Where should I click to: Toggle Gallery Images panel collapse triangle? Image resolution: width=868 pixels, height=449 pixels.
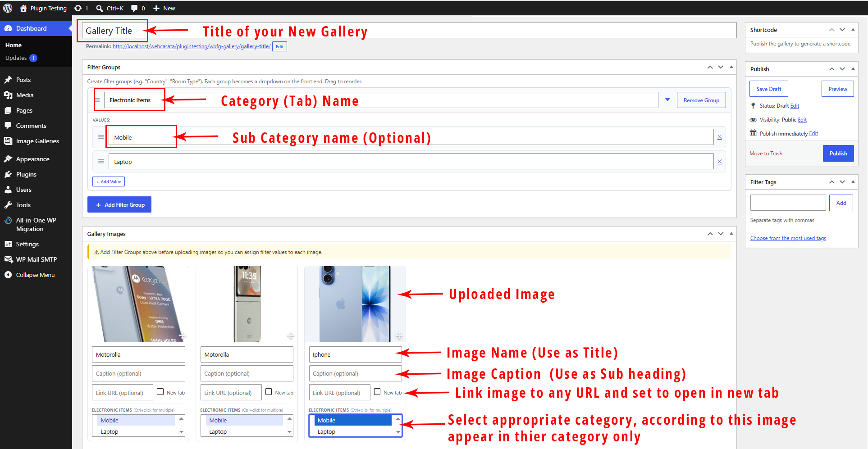coord(731,234)
